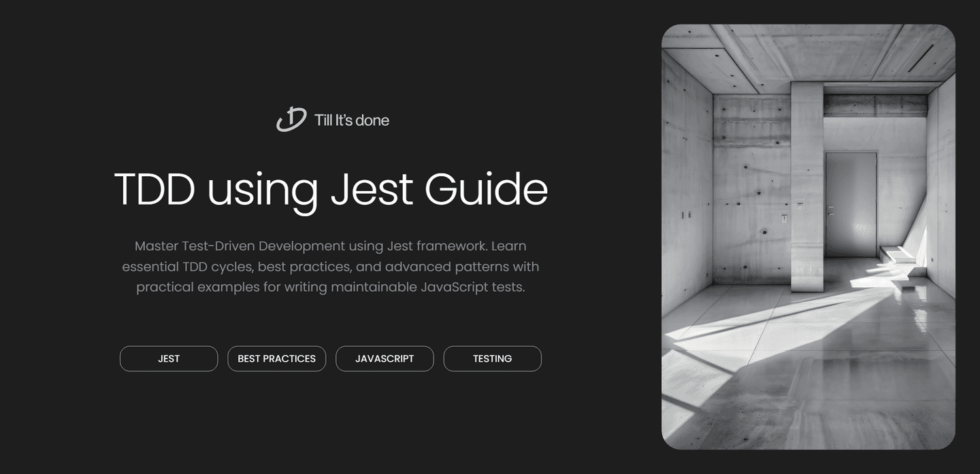Click the Till It's done logo icon

pyautogui.click(x=291, y=120)
